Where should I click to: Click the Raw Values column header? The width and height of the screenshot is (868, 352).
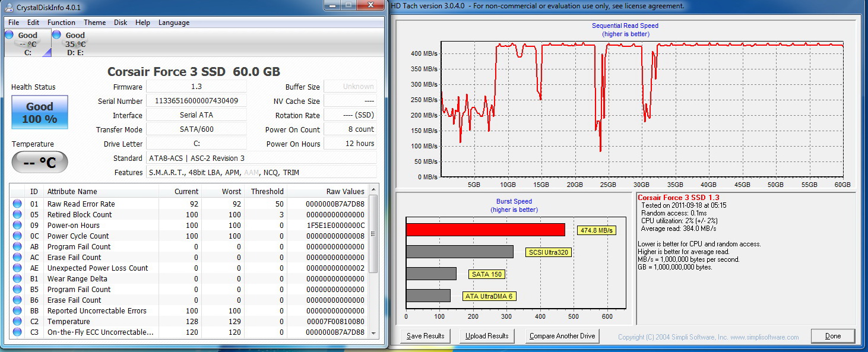(328, 192)
